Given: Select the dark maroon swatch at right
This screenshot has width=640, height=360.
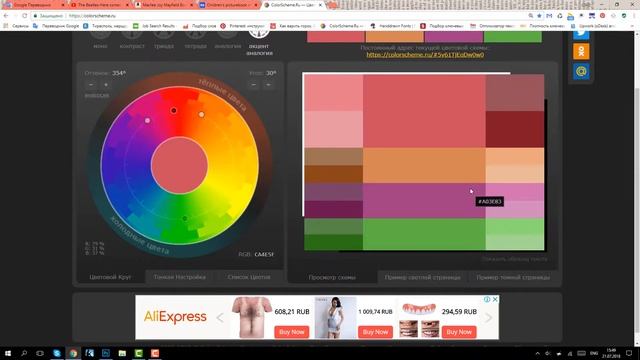Looking at the screenshot, I should 515,129.
